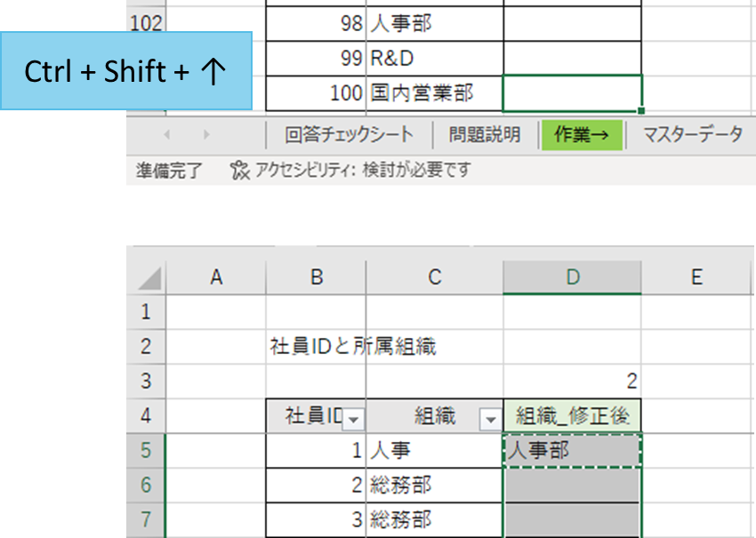Image resolution: width=756 pixels, height=538 pixels.
Task: Open the 社員ID filter dropdown
Action: [x=353, y=420]
